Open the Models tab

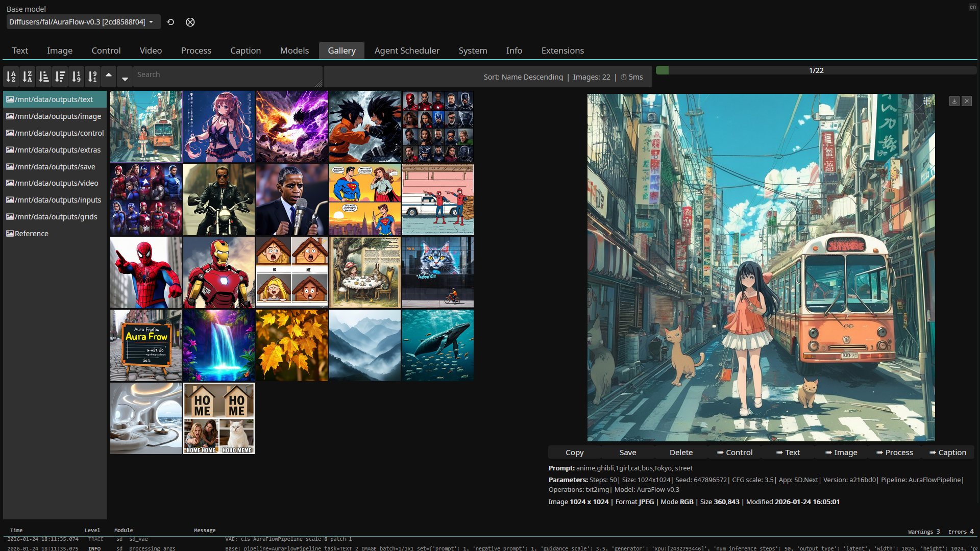(x=294, y=51)
